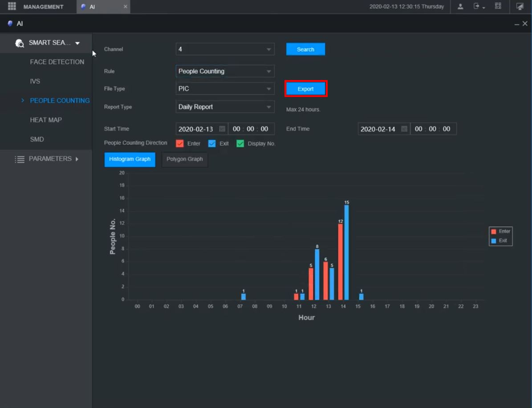The width and height of the screenshot is (532, 408).
Task: Open Start Time calendar picker icon
Action: coord(222,129)
